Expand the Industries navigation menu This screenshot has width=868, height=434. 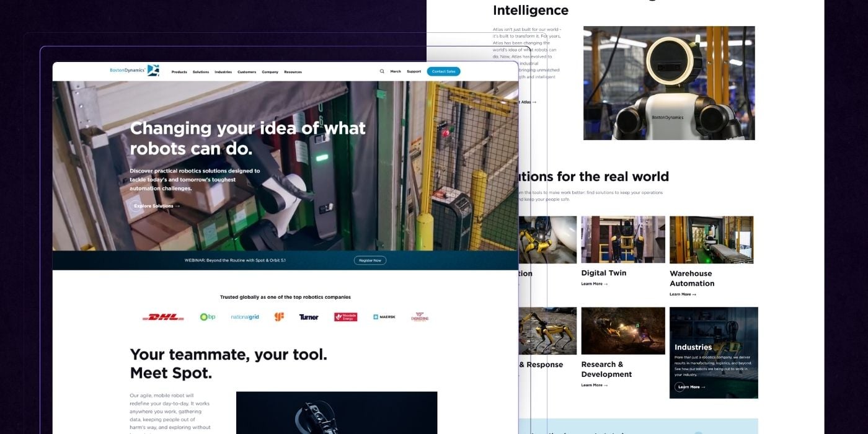pos(223,72)
